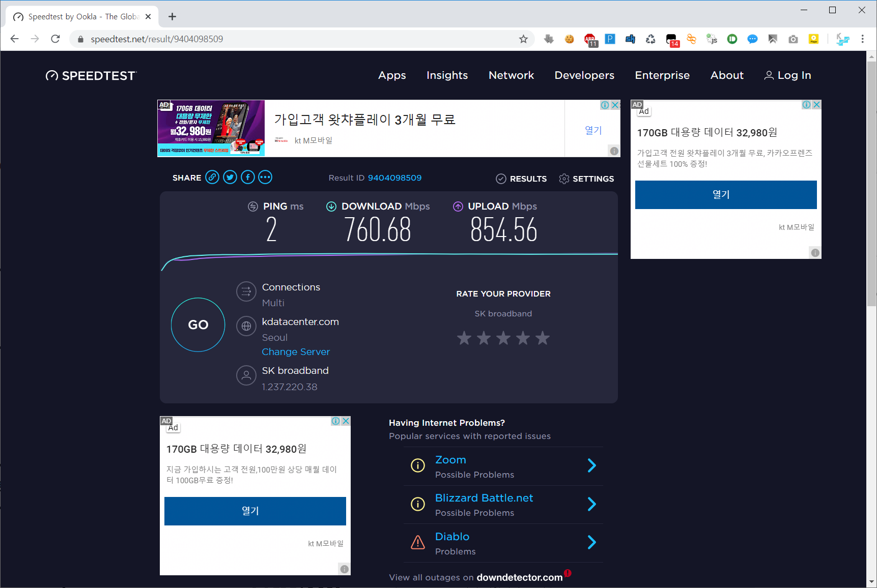Screen dimensions: 877x588
Task: Click the provider user icon
Action: pyautogui.click(x=246, y=375)
